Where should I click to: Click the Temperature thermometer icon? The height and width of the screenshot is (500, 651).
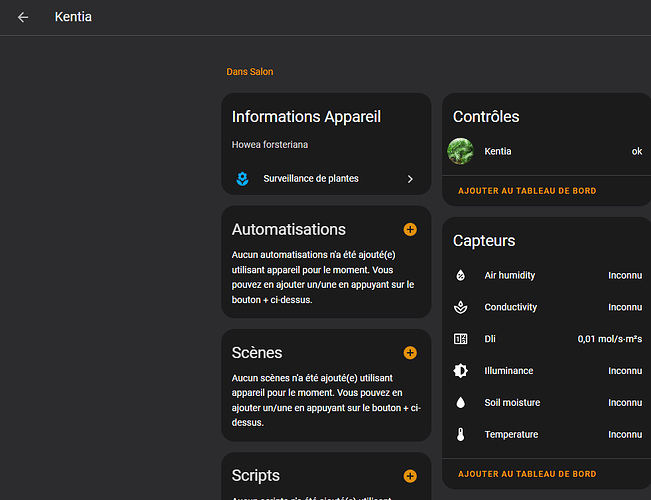pos(460,434)
